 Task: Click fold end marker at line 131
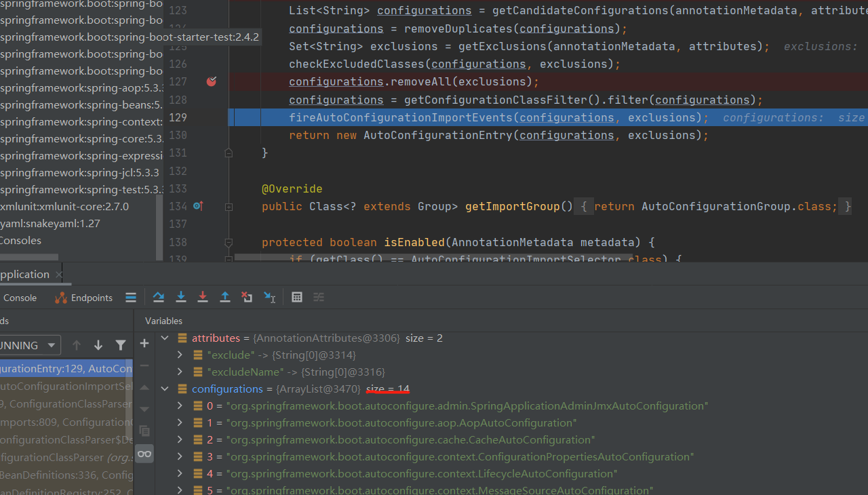[x=229, y=153]
